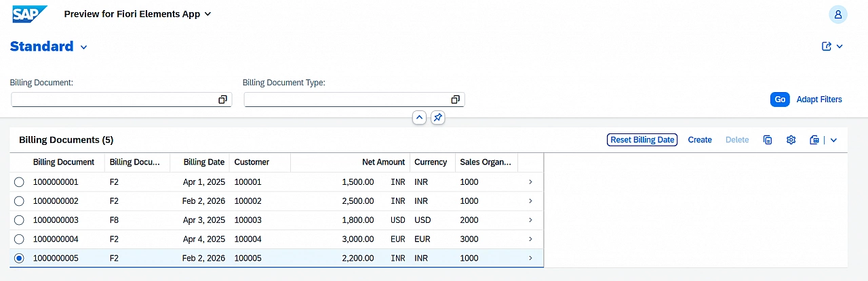The width and height of the screenshot is (868, 281).
Task: Click the share icon at top right
Action: pos(827,47)
